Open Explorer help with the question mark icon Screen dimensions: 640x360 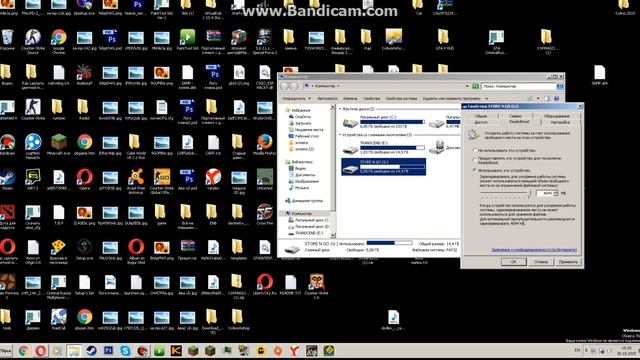pos(556,98)
